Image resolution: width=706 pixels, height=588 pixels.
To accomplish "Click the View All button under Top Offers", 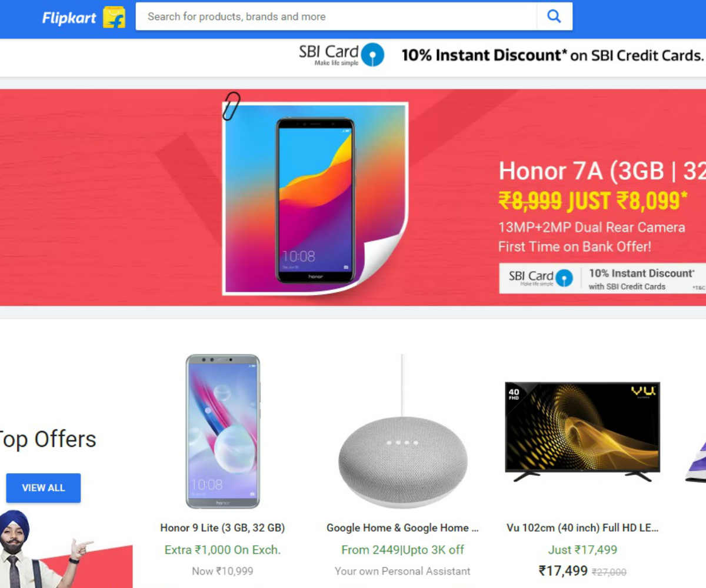I will point(44,488).
